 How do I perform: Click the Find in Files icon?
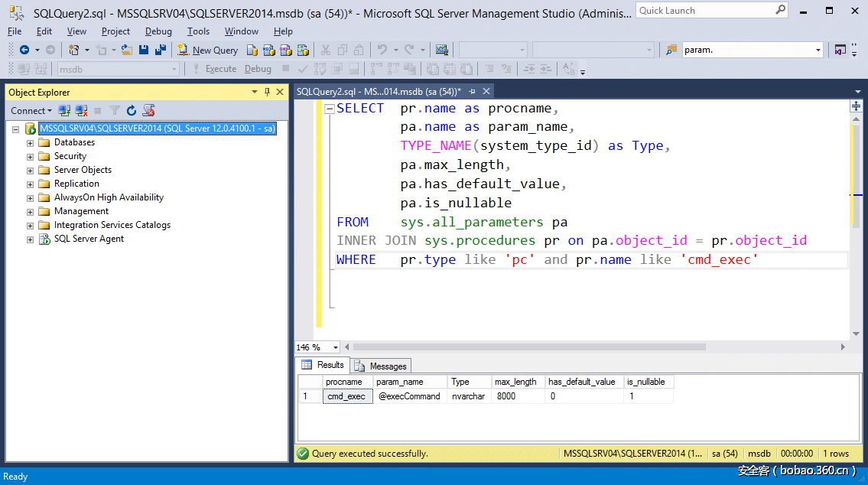[x=671, y=50]
